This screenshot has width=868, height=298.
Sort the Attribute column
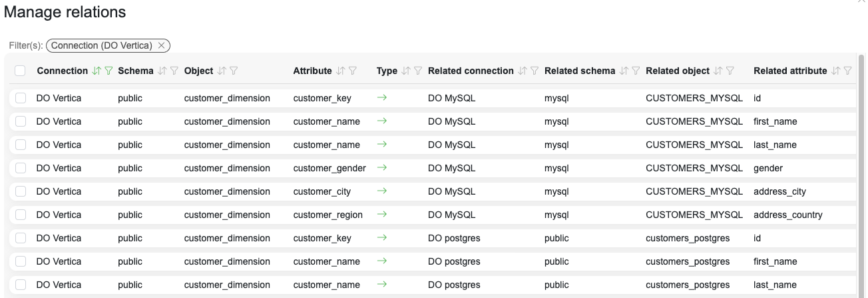pos(341,71)
